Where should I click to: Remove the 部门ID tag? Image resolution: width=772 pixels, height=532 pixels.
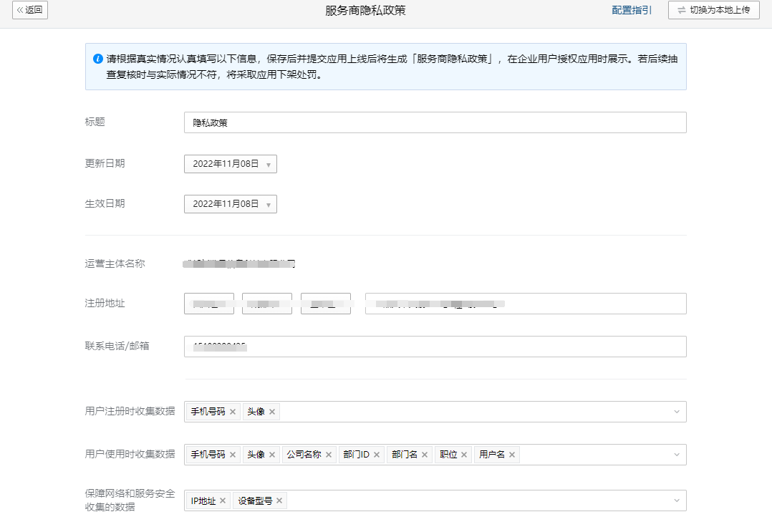pyautogui.click(x=377, y=455)
